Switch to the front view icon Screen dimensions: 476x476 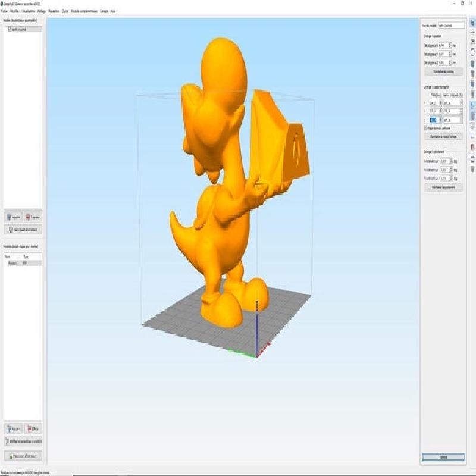click(x=472, y=84)
